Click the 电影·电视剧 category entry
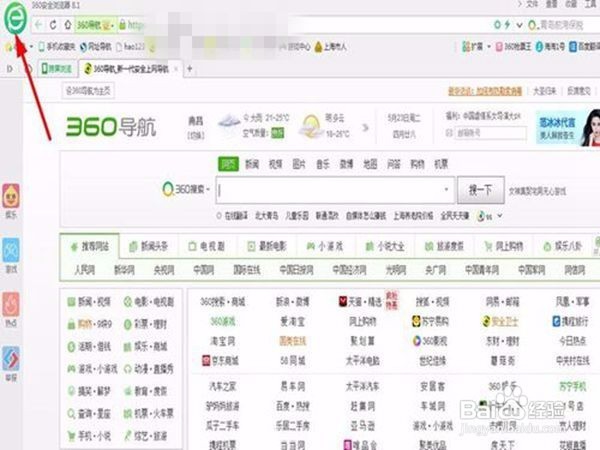 point(149,302)
